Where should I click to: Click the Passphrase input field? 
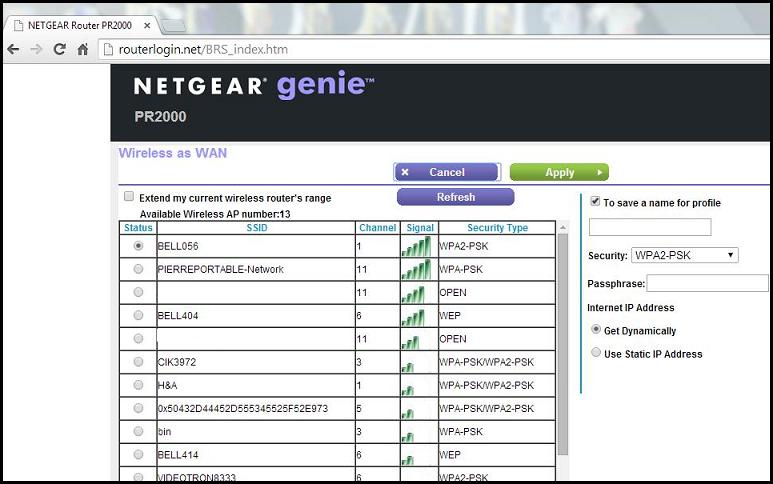pyautogui.click(x=706, y=284)
